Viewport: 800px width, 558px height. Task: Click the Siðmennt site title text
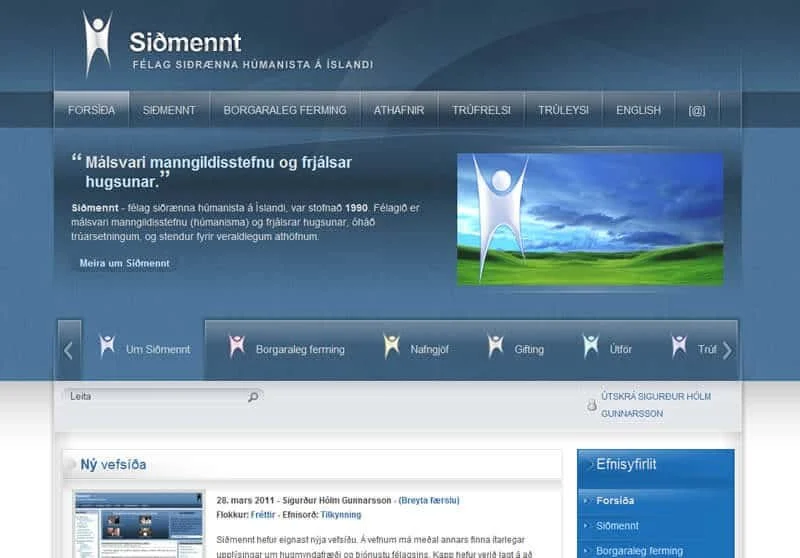(x=185, y=42)
